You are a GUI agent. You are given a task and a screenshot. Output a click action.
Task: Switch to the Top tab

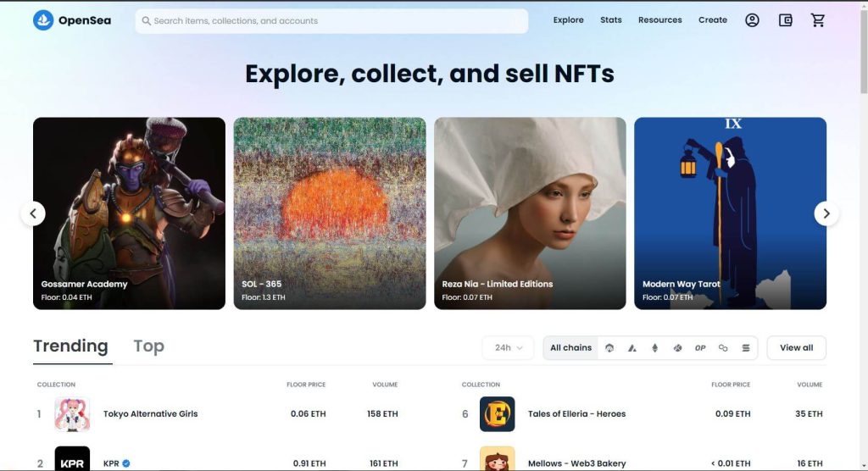(149, 346)
